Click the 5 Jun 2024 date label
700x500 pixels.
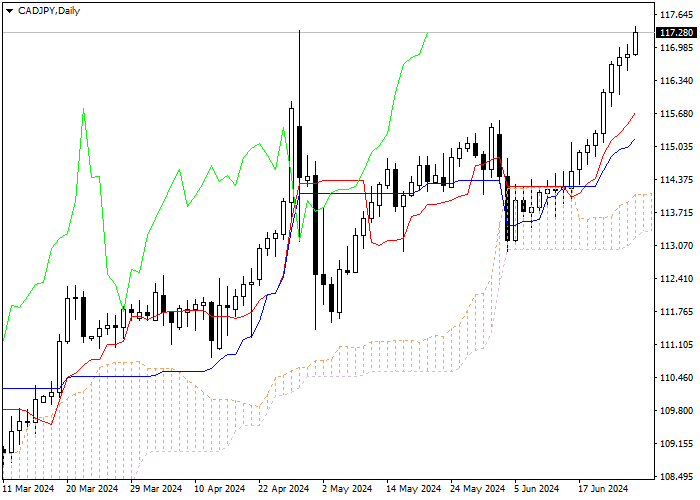point(537,489)
